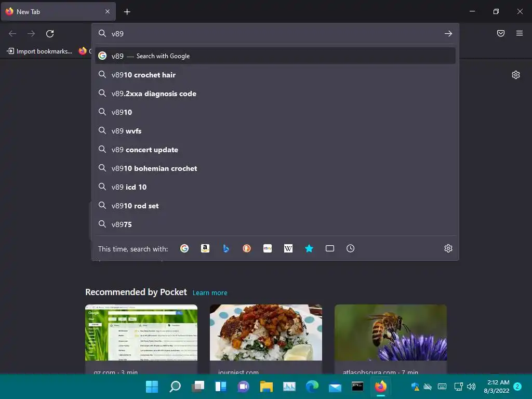The width and height of the screenshot is (532, 399).
Task: Click the address bar input containing v89
Action: coord(275,34)
